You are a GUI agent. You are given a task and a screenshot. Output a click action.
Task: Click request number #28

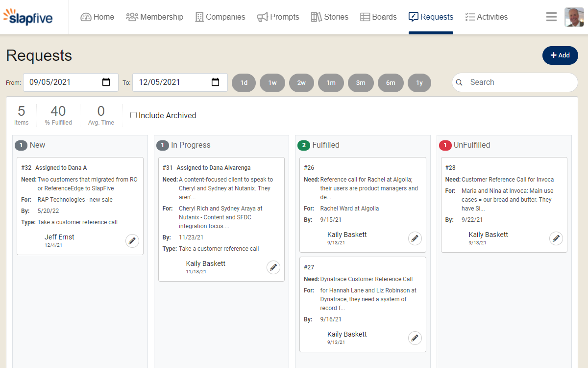pos(450,168)
